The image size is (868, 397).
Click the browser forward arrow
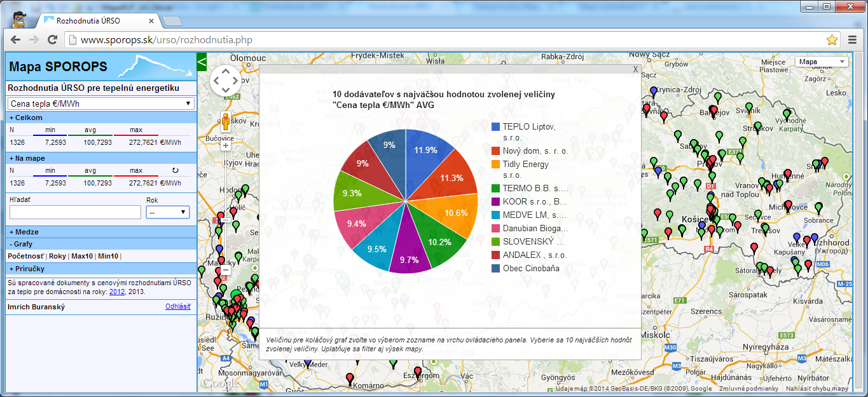click(34, 40)
